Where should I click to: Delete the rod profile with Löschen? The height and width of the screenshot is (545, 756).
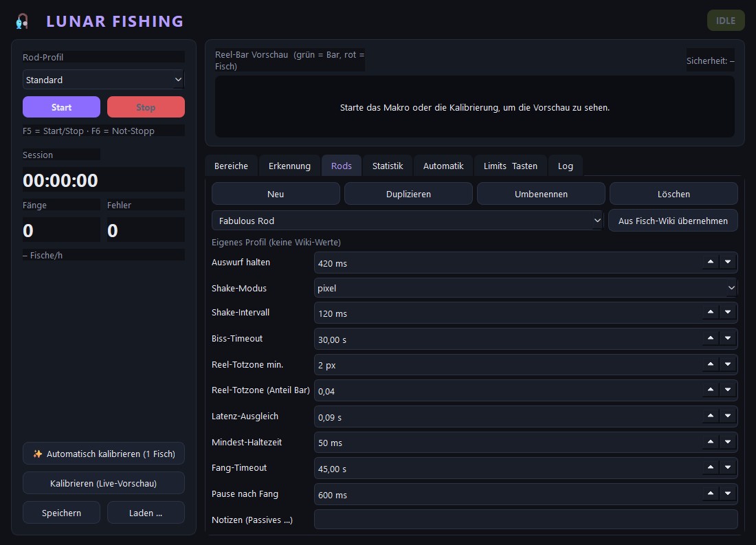click(x=674, y=194)
